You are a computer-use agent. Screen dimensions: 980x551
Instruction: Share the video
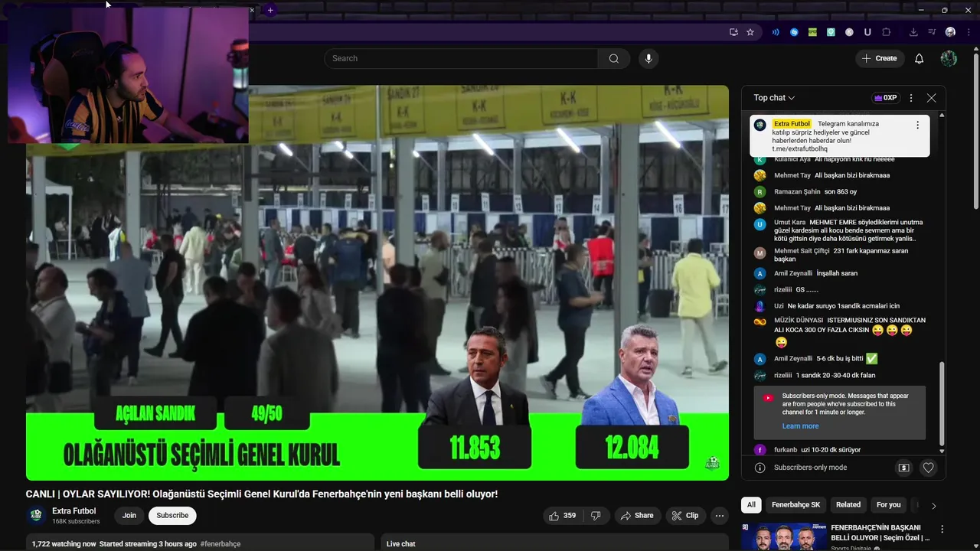637,516
